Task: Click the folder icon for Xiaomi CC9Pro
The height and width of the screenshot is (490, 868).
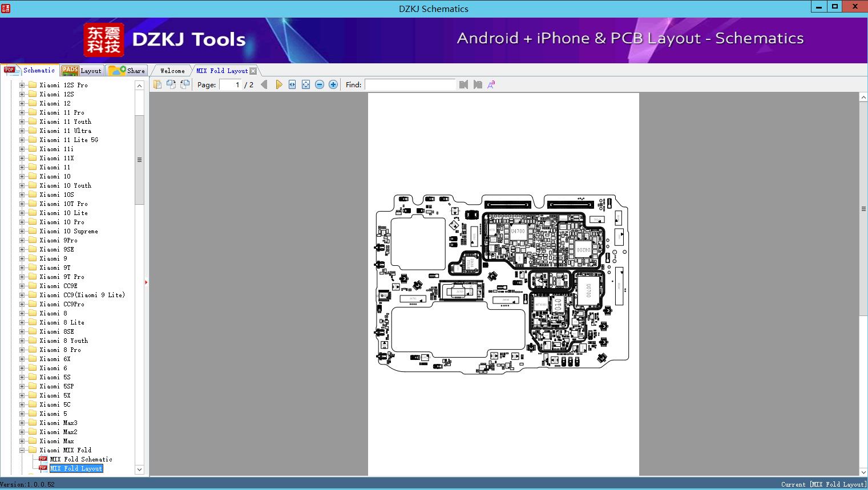Action: pos(33,304)
